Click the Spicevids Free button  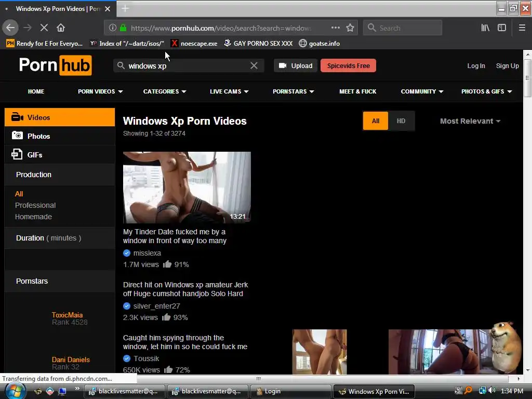(348, 65)
